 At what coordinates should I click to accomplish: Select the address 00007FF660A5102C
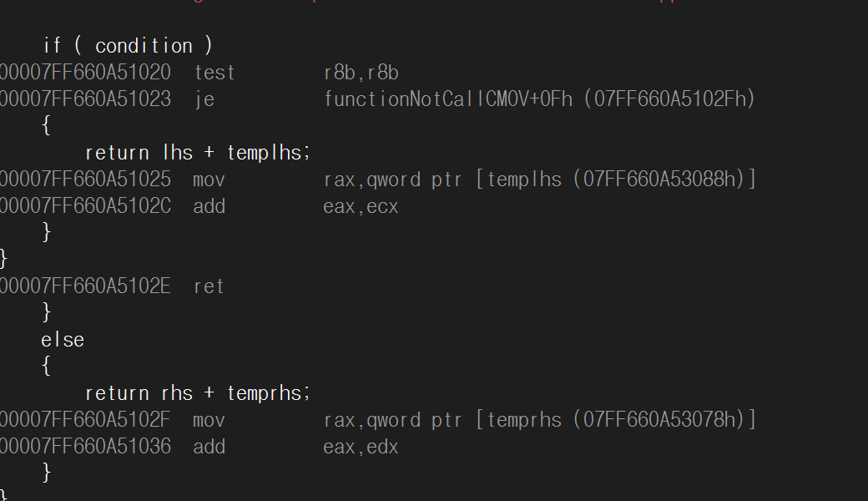click(85, 206)
